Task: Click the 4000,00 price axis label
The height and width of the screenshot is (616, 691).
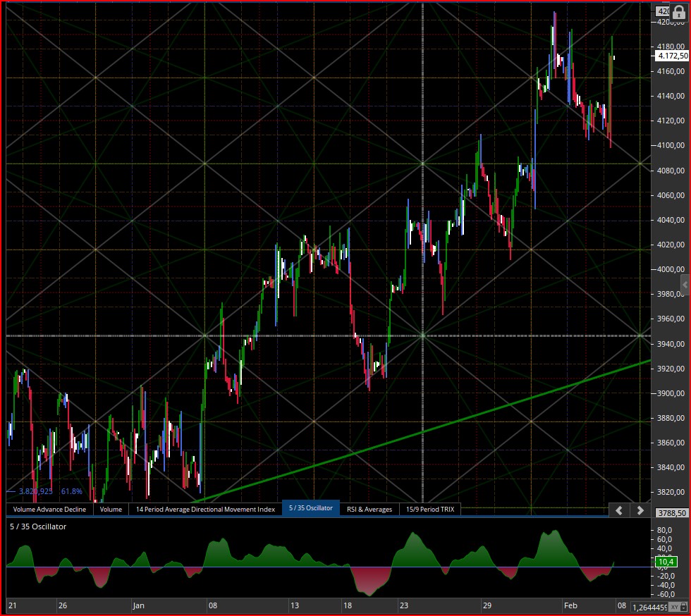Action: coord(671,269)
